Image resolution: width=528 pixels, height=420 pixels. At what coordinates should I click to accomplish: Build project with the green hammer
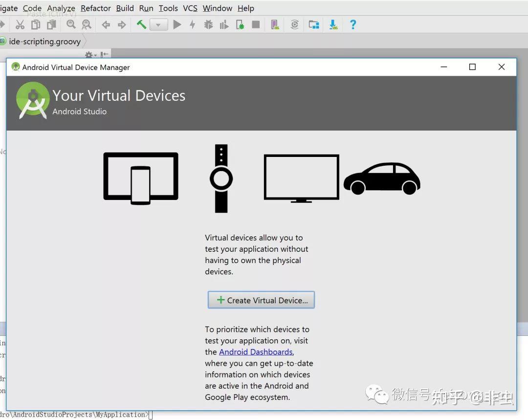point(141,24)
